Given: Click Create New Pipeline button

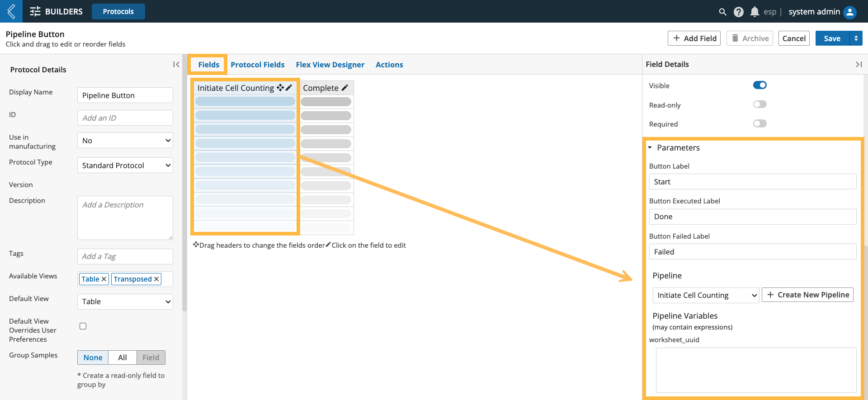Looking at the screenshot, I should click(807, 295).
